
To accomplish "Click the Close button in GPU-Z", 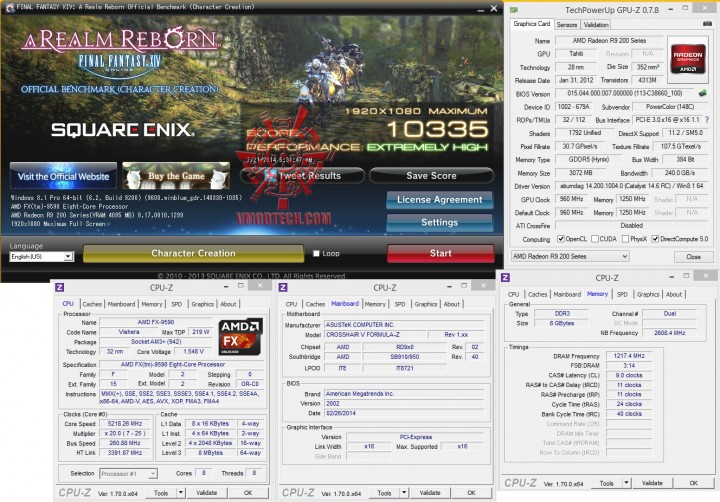I will point(693,257).
